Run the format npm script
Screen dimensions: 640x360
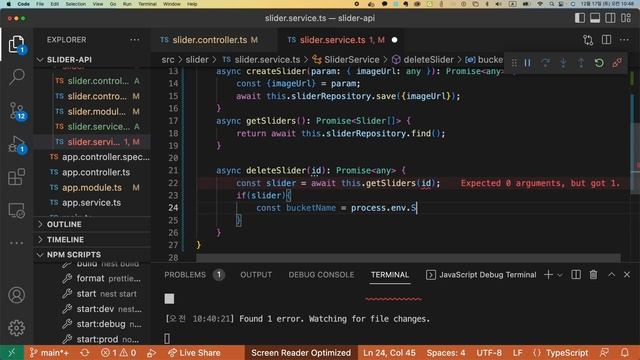pyautogui.click(x=90, y=278)
